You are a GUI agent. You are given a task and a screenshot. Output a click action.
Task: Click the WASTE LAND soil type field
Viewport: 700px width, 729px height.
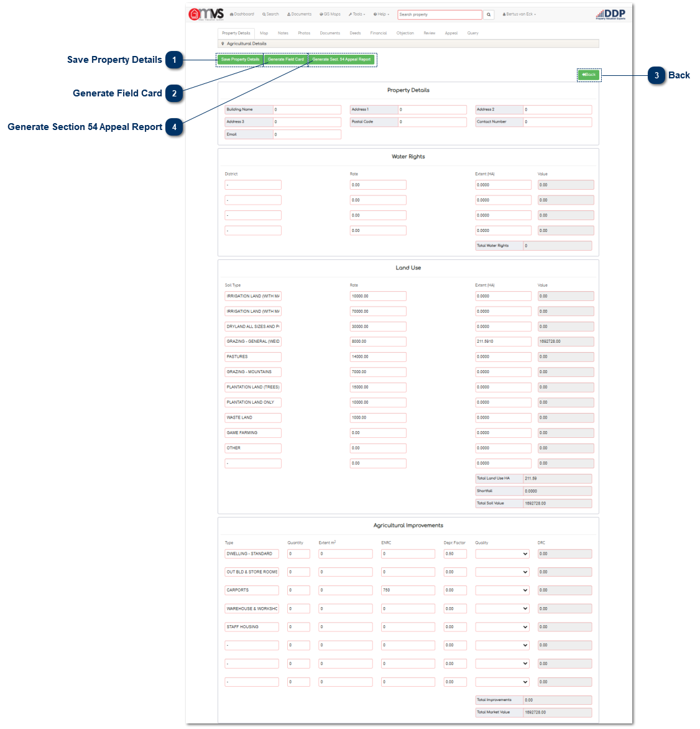253,417
